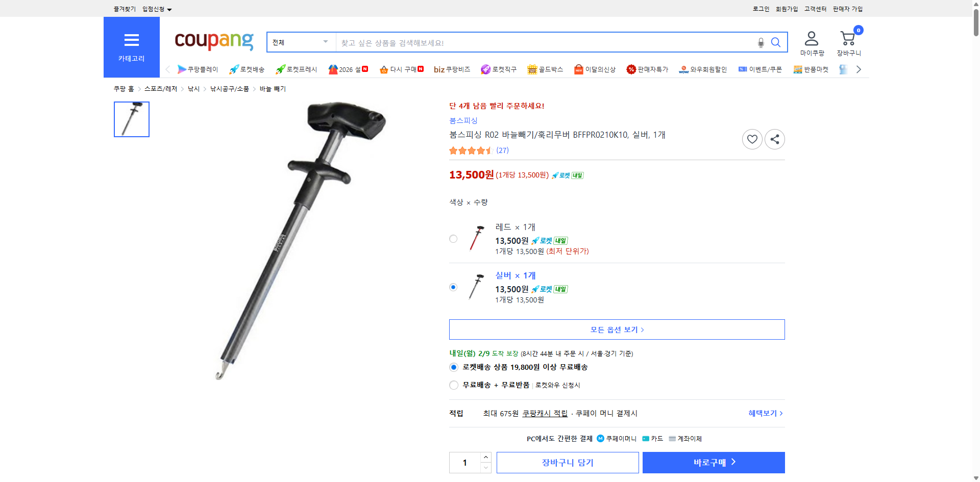This screenshot has width=980, height=482.
Task: Navigate to 스포츠/레저 in the breadcrumb
Action: point(160,88)
